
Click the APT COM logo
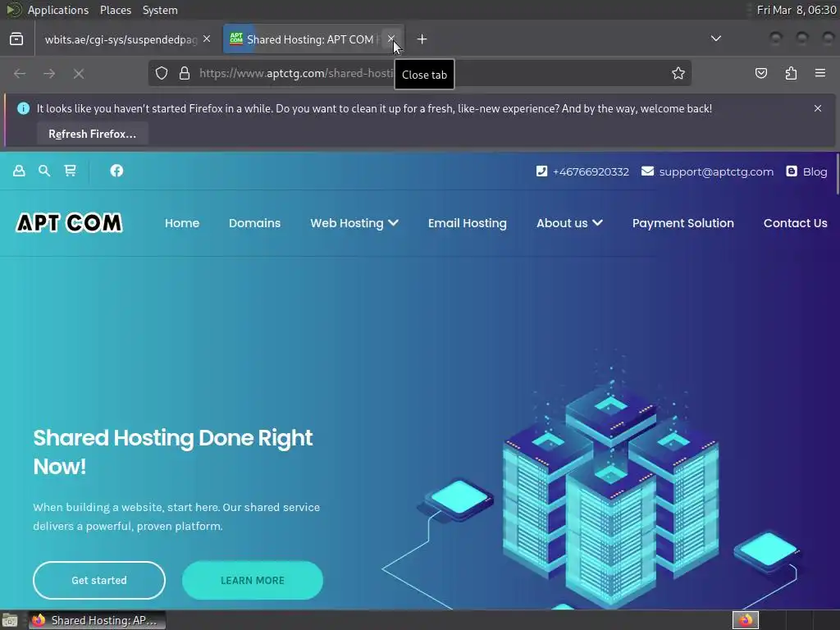[70, 223]
